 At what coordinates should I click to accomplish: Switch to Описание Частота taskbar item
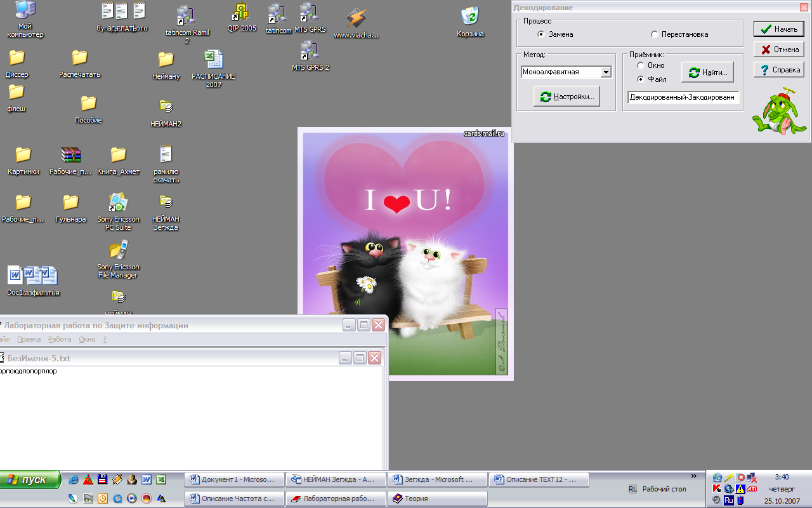234,498
